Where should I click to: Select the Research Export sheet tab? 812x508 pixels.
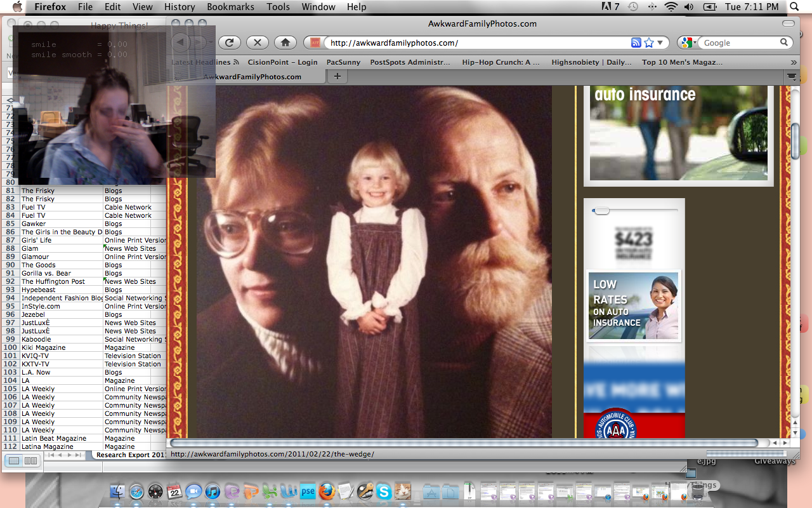(x=131, y=455)
